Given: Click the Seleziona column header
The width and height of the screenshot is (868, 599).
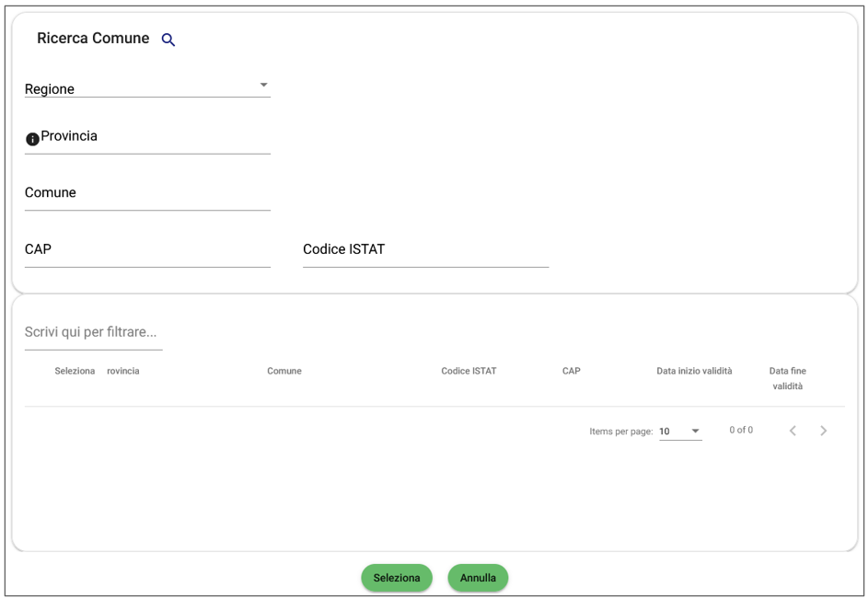Looking at the screenshot, I should click(75, 371).
